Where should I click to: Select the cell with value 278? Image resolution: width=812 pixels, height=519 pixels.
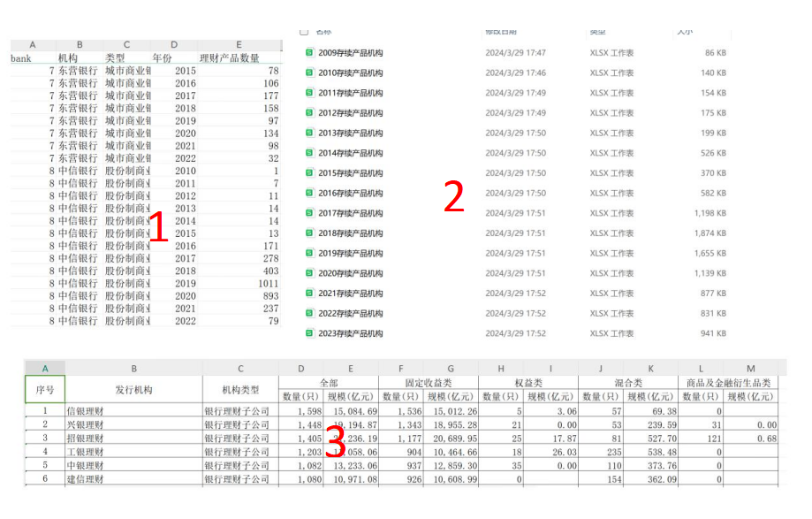(239, 258)
